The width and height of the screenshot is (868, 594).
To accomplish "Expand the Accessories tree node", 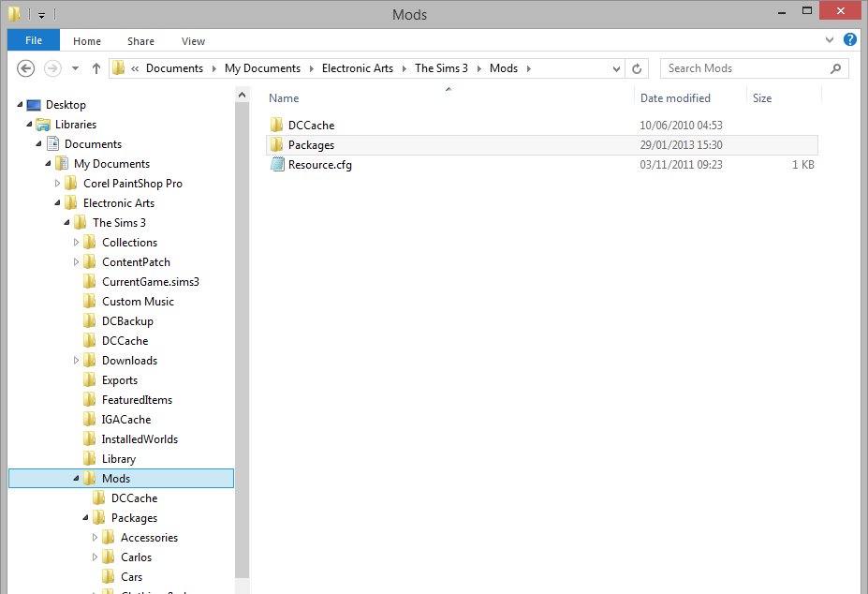I will click(x=96, y=537).
